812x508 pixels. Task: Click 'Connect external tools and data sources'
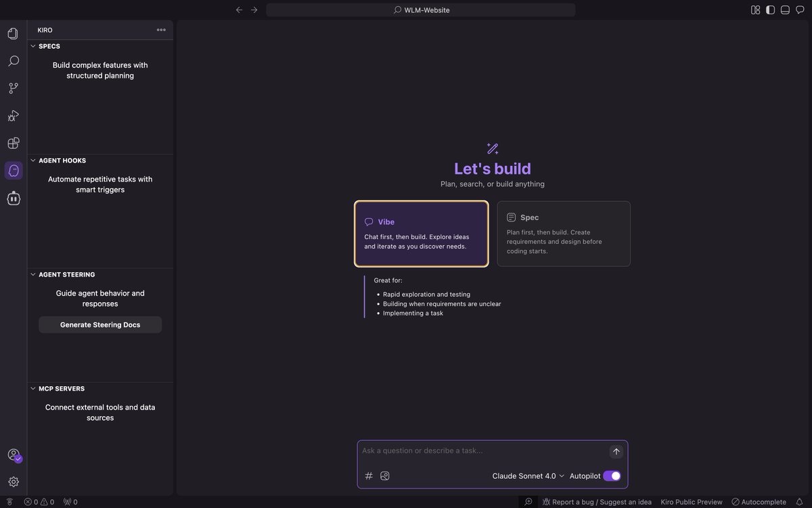coord(100,412)
